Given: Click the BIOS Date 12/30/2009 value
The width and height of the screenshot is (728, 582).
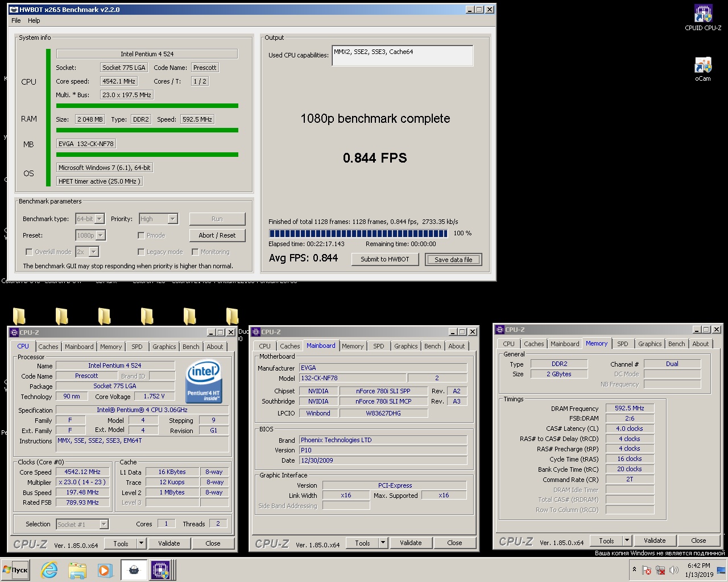Looking at the screenshot, I should click(x=383, y=460).
